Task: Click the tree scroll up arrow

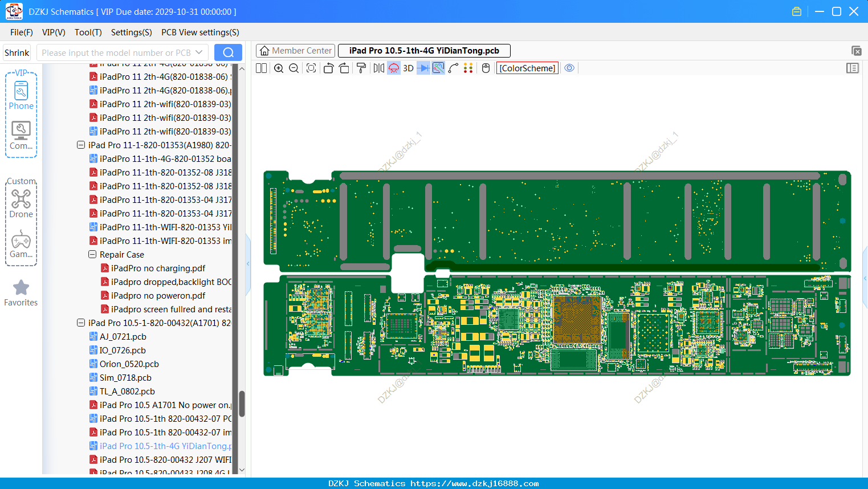Action: [x=242, y=68]
